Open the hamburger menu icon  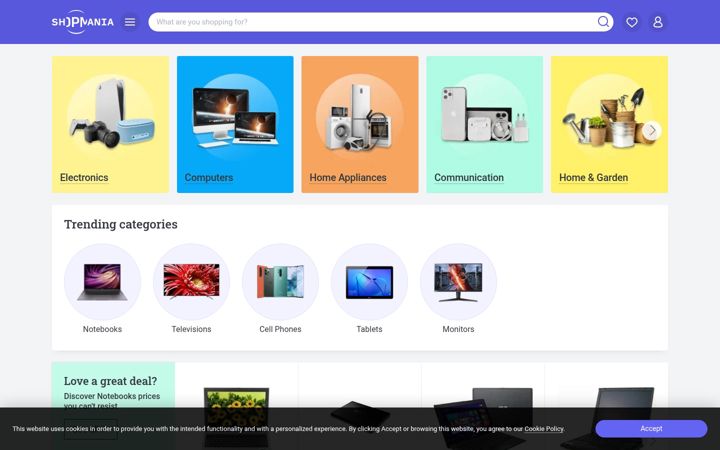130,22
